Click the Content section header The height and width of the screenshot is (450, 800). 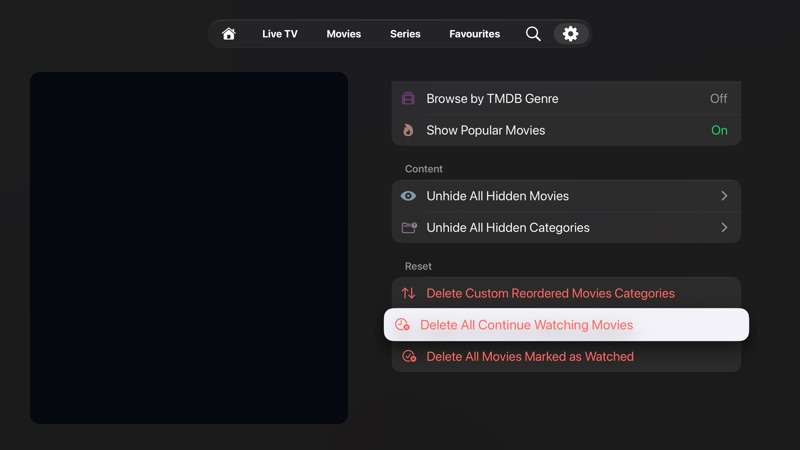pyautogui.click(x=423, y=169)
